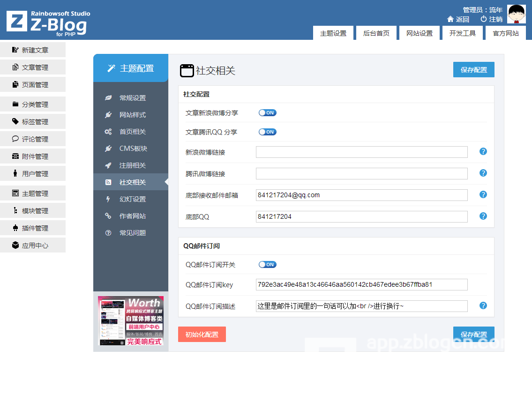Click the top 保存配置 button

tap(473, 70)
